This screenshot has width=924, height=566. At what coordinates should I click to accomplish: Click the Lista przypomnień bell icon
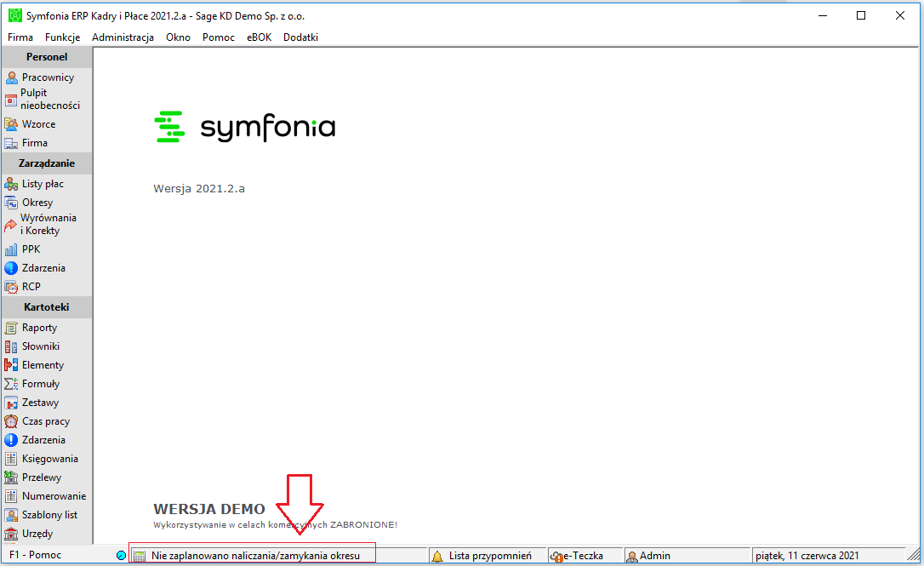(437, 556)
